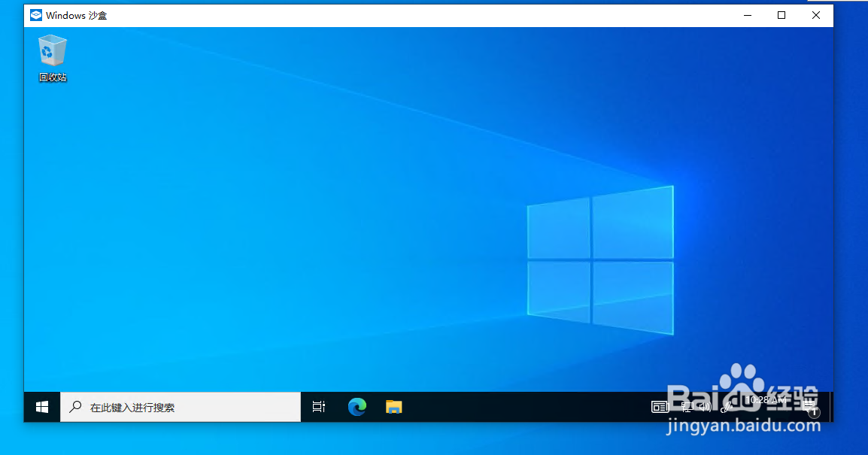Viewport: 868px width, 455px height.
Task: Maximize the Windows 沙盒 window
Action: point(782,16)
